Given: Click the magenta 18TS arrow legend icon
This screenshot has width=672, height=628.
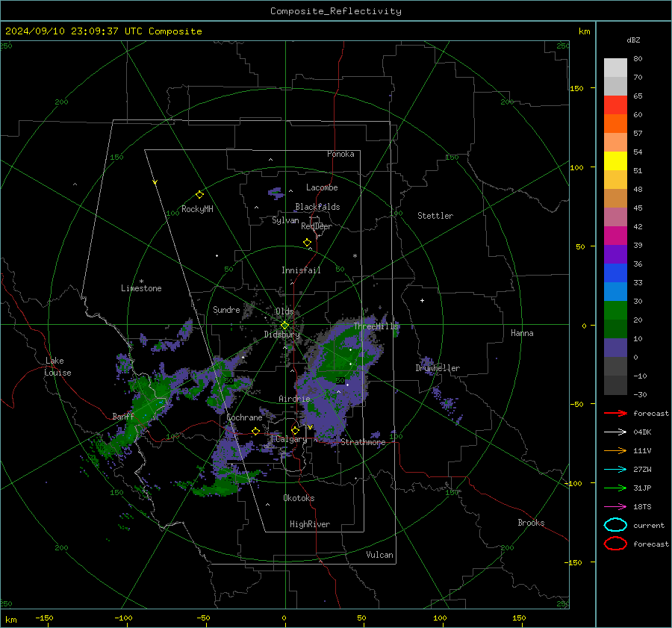Looking at the screenshot, I should (615, 507).
